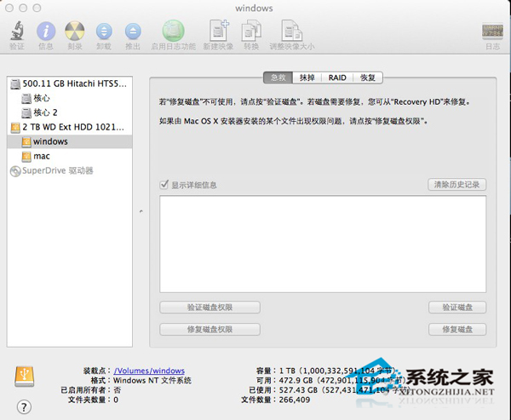Switch to the 急救 First Aid tab
Screen dimensions: 511x420
(x=278, y=78)
